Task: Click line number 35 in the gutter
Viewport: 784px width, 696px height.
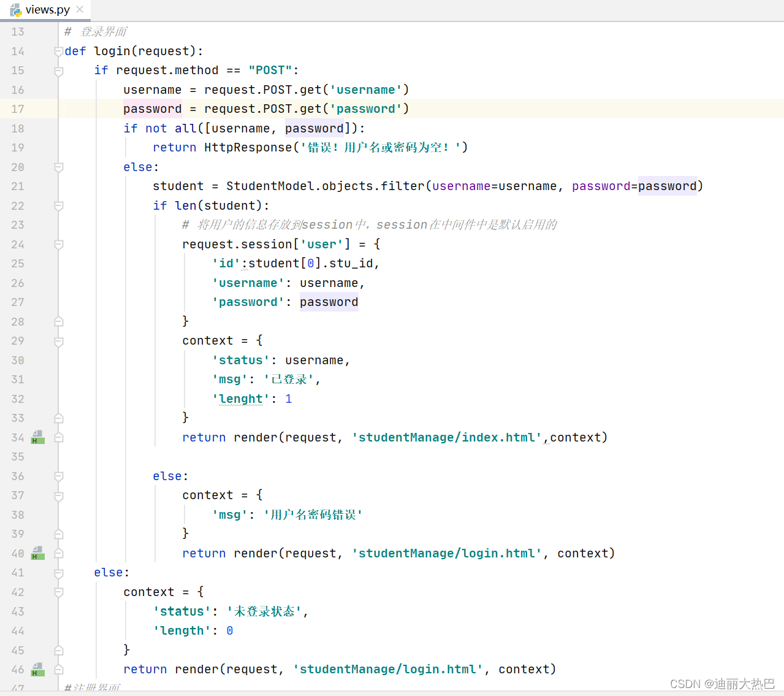Action: click(x=18, y=457)
